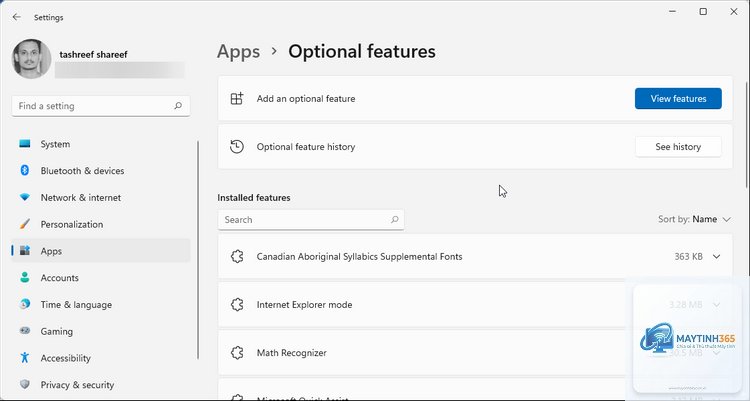Click the Privacy & security shield icon
The width and height of the screenshot is (750, 401).
(25, 385)
